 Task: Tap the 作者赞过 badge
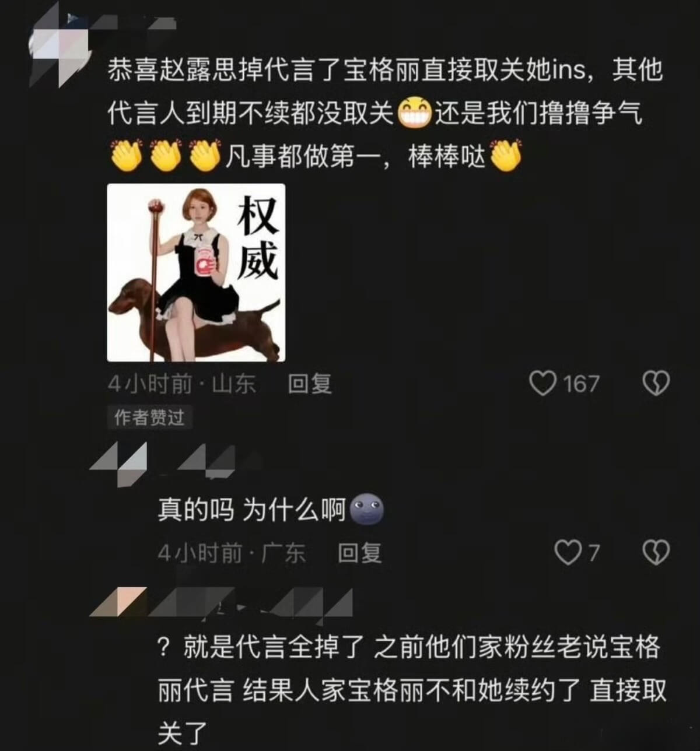click(x=149, y=417)
